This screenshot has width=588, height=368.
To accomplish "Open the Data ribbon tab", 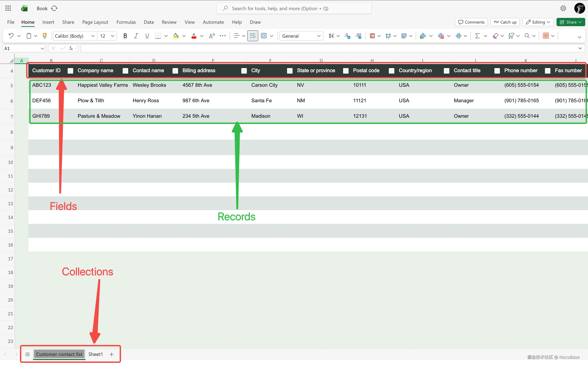I will [149, 22].
